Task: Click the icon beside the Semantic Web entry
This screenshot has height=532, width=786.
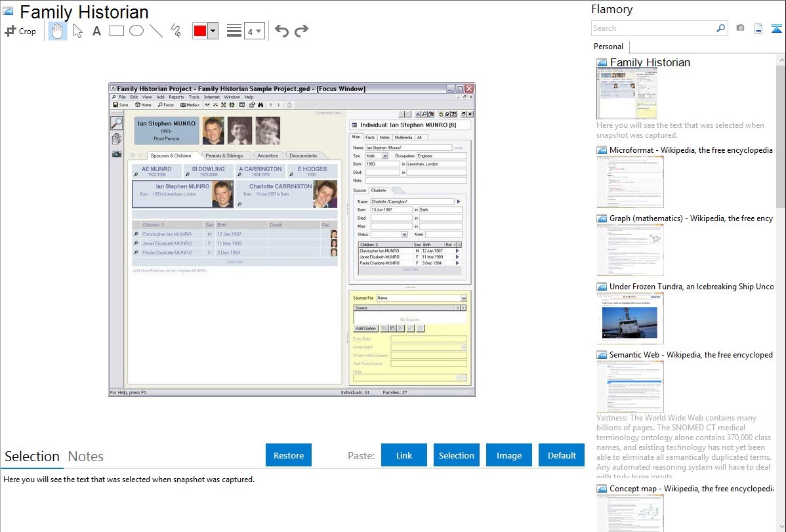Action: (x=602, y=355)
